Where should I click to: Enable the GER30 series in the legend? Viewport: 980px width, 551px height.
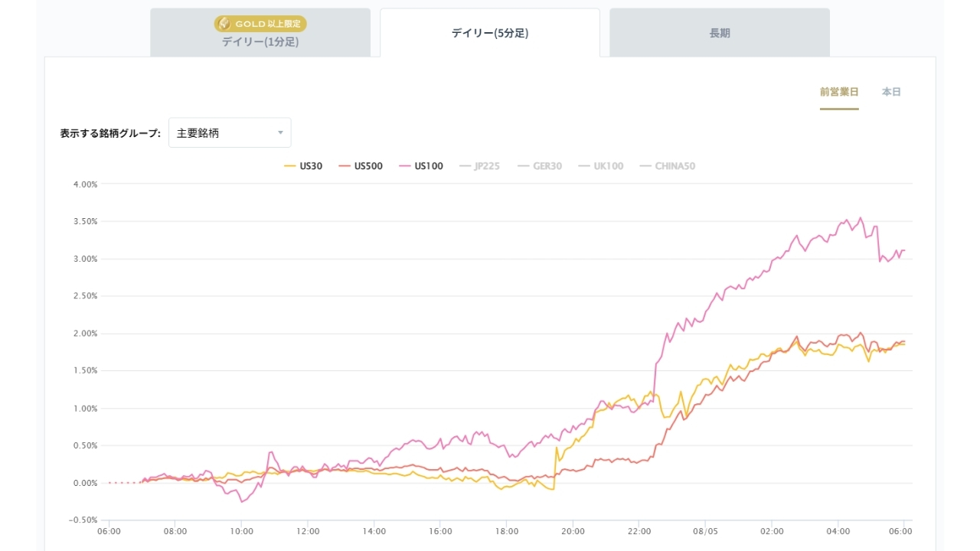(x=540, y=166)
